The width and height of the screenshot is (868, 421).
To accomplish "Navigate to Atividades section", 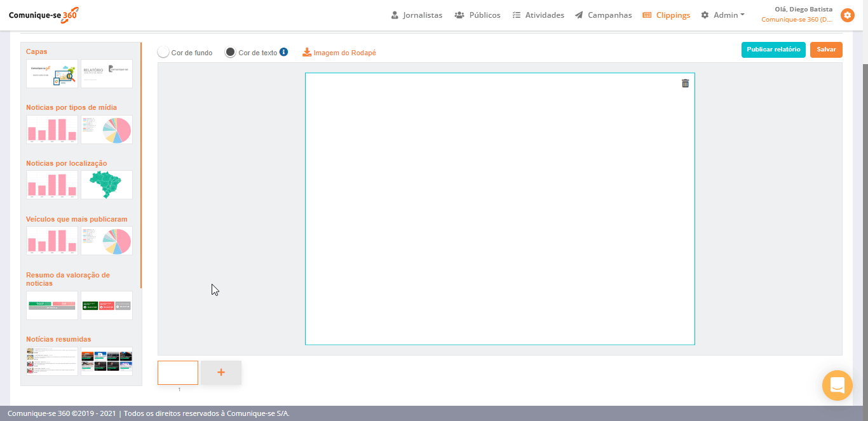I will (x=538, y=15).
